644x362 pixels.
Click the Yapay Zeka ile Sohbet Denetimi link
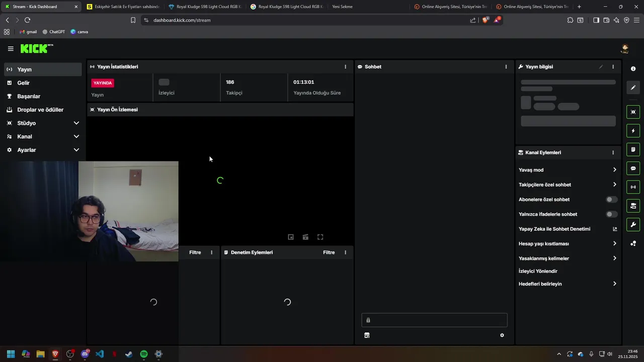pyautogui.click(x=554, y=229)
